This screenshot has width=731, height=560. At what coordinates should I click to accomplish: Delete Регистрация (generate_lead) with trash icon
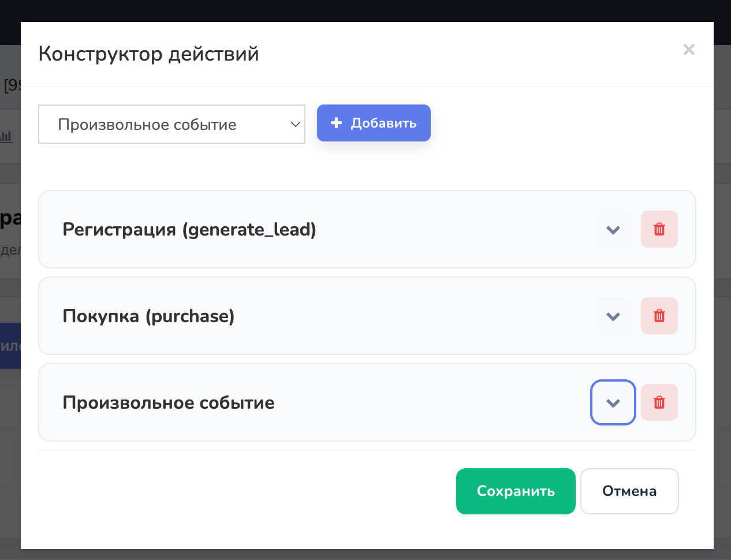tap(659, 229)
